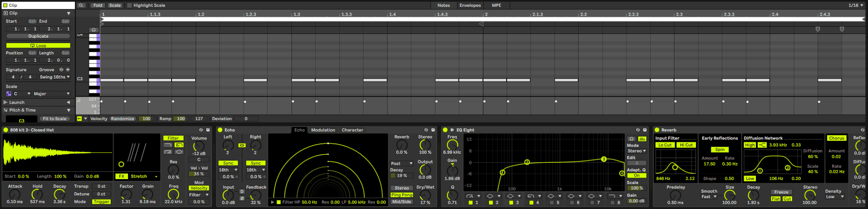
Task: Click the EQ Eight headphone audition icon
Action: pyautogui.click(x=631, y=139)
